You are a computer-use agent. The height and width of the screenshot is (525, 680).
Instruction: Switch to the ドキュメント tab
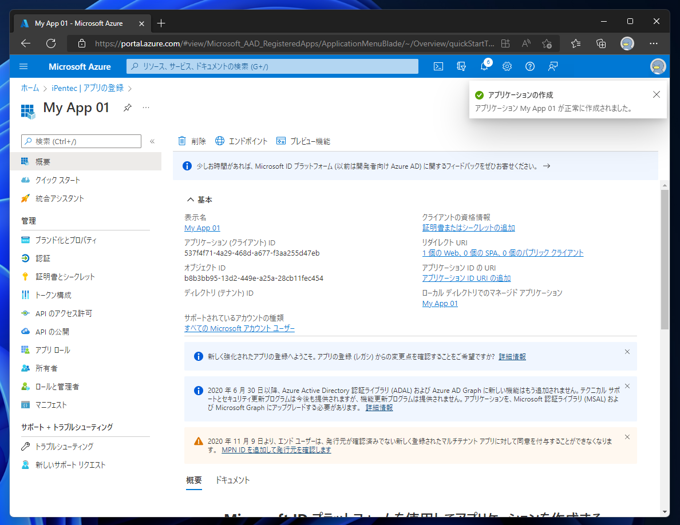(232, 480)
